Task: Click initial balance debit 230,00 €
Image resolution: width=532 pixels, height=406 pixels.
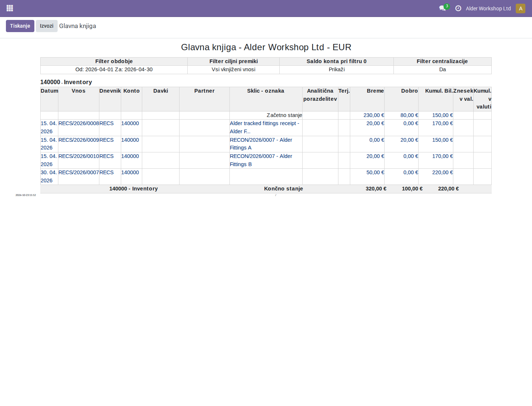Action: pos(374,115)
